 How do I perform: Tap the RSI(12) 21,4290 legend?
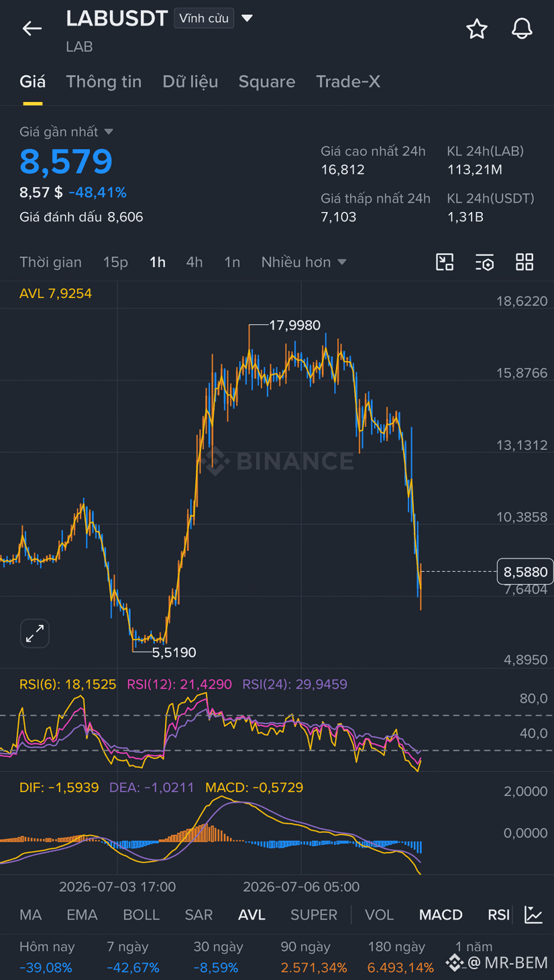click(178, 684)
